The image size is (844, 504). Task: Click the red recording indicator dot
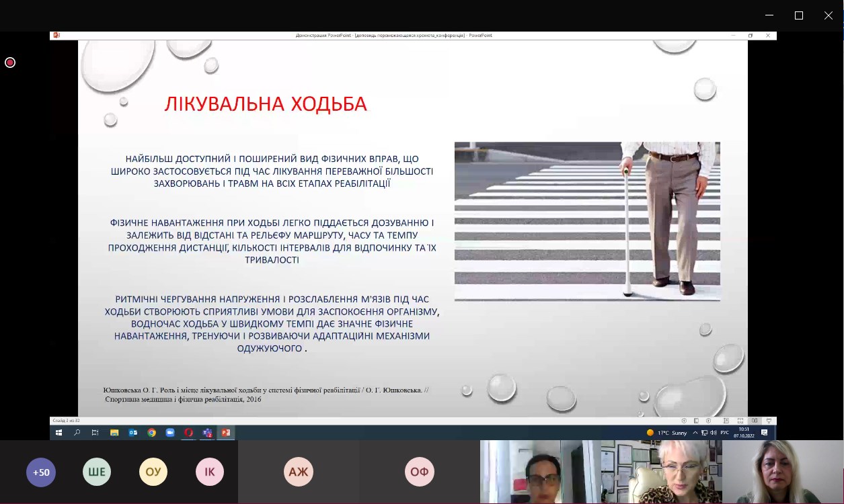pos(10,62)
